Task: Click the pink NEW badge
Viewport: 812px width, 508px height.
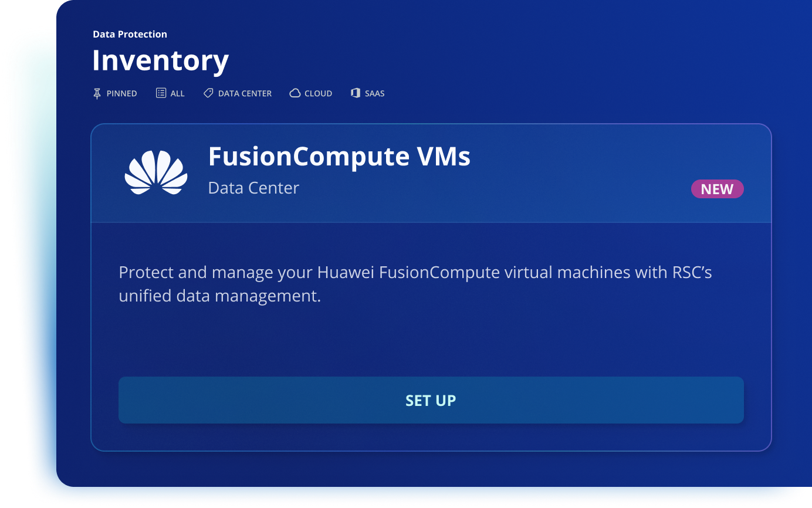Action: click(718, 189)
